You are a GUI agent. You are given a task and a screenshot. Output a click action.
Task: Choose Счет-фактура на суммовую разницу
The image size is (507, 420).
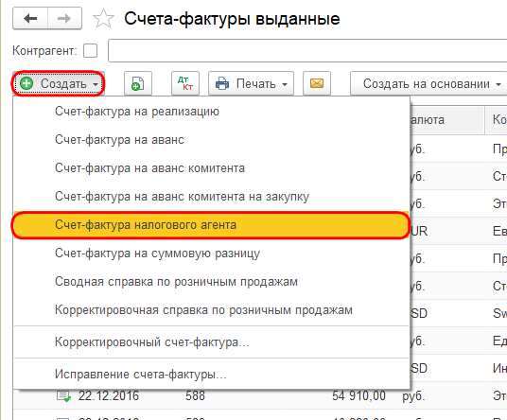[x=212, y=254]
